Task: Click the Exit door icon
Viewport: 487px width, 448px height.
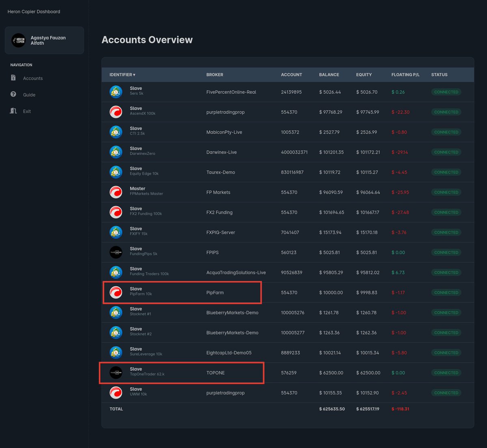Action: (13, 110)
